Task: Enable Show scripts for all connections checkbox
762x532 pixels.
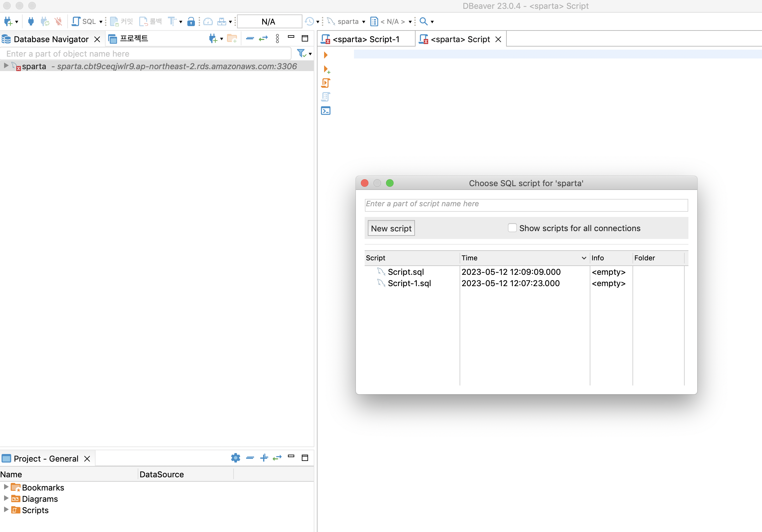Action: pos(512,228)
